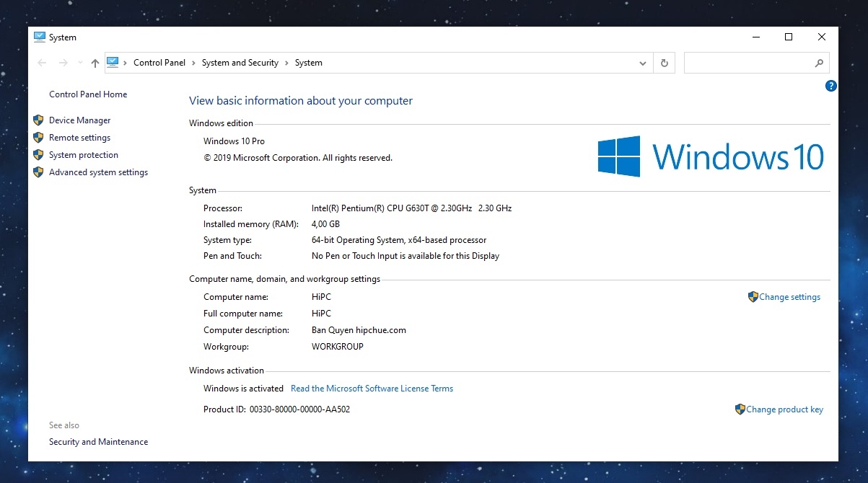Open Control Panel Home
Screen dimensions: 868x483
click(88, 94)
